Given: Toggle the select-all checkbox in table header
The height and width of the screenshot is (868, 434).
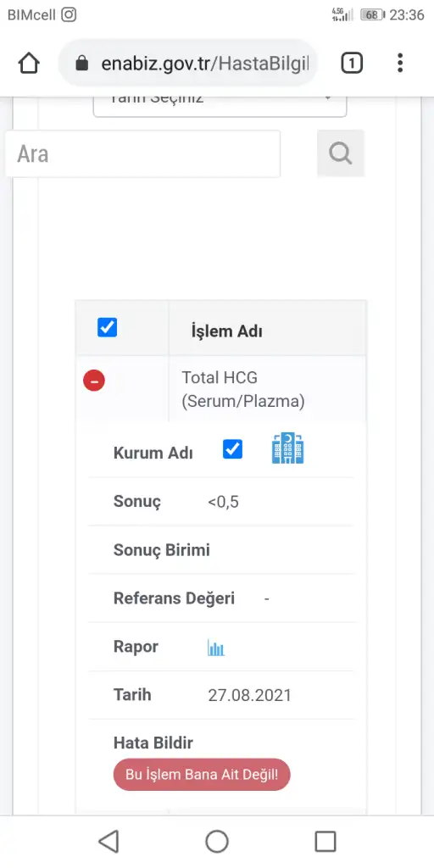Looking at the screenshot, I should [x=107, y=327].
